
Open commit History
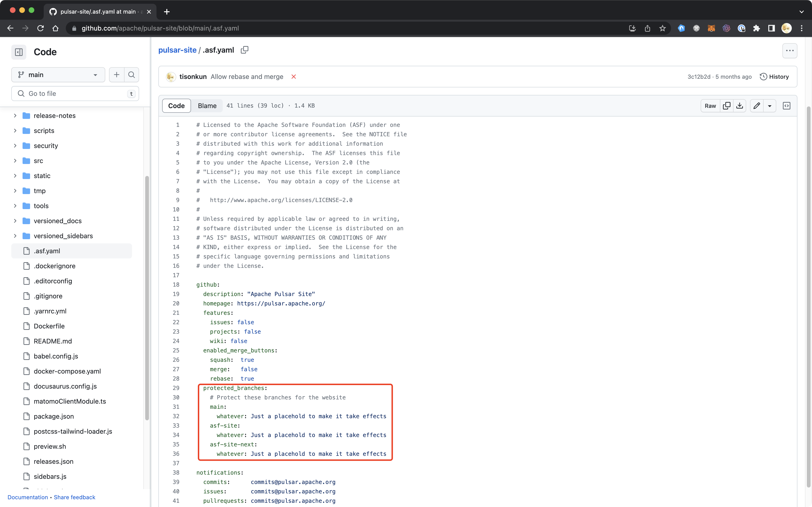[774, 77]
